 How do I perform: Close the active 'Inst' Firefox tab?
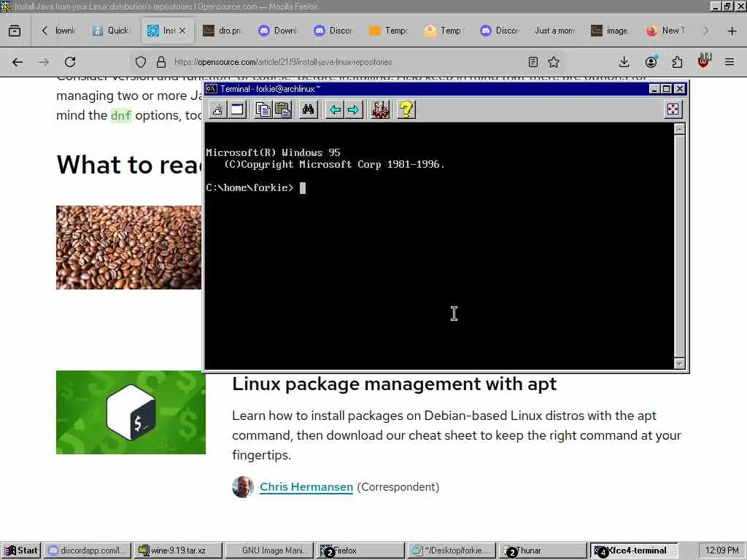tap(182, 31)
